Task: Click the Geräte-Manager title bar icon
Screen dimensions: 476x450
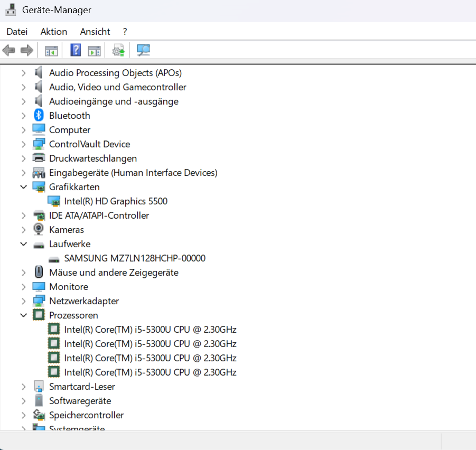Action: [11, 10]
